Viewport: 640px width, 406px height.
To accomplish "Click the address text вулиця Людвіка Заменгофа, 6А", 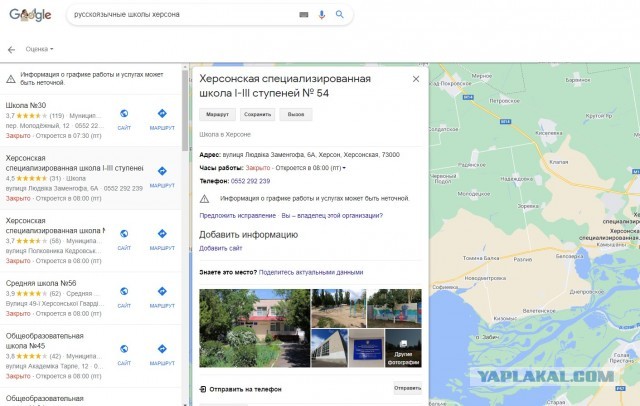I will (269, 155).
